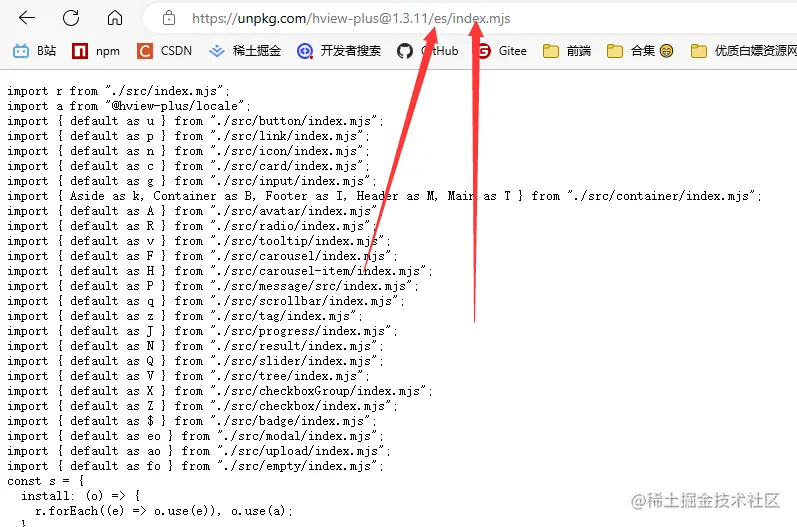Click the orange CSDN bookmark icon

(144, 51)
